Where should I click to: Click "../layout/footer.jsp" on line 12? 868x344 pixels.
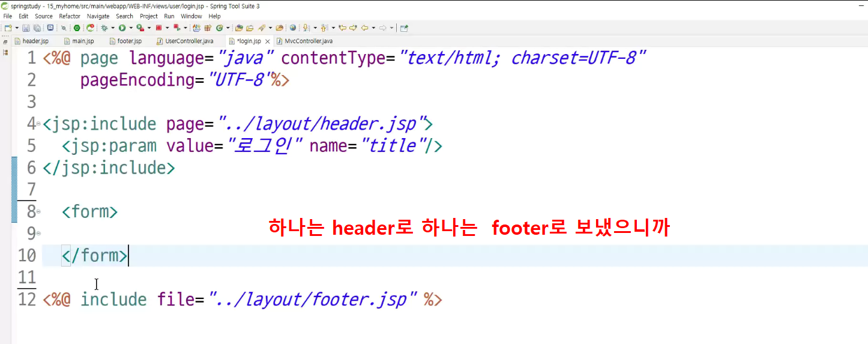click(x=313, y=299)
